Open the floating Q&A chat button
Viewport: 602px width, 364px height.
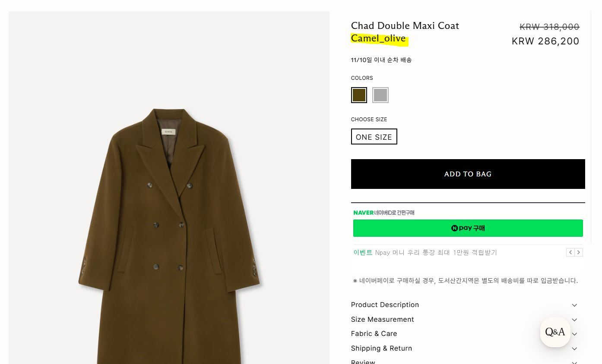pos(555,332)
